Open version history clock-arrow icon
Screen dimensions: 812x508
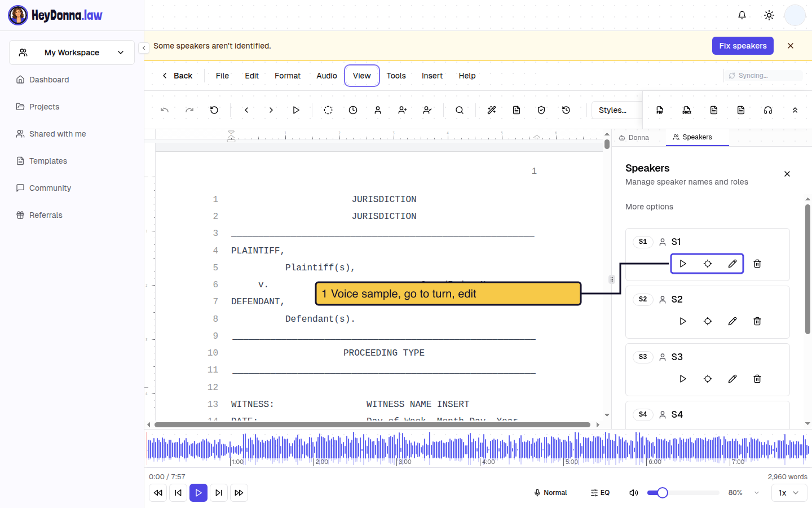(566, 110)
